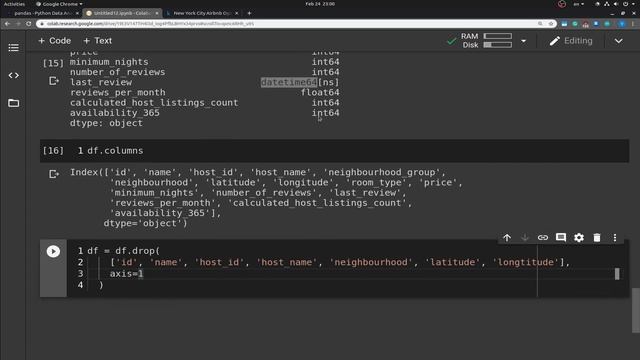Place cursor at axis=1 in code
The width and height of the screenshot is (640, 360).
[x=127, y=273]
